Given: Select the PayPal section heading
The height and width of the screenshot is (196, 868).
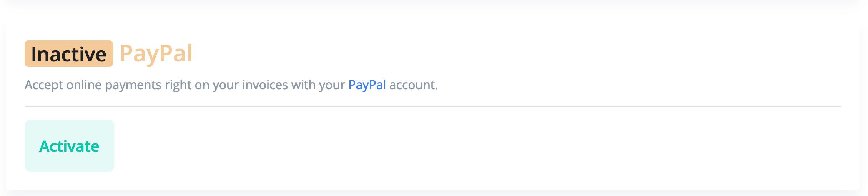Looking at the screenshot, I should click(x=156, y=54).
